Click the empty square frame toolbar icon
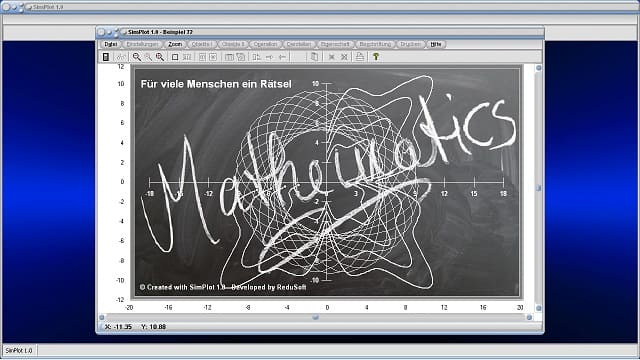This screenshot has width=640, height=360. click(x=175, y=57)
